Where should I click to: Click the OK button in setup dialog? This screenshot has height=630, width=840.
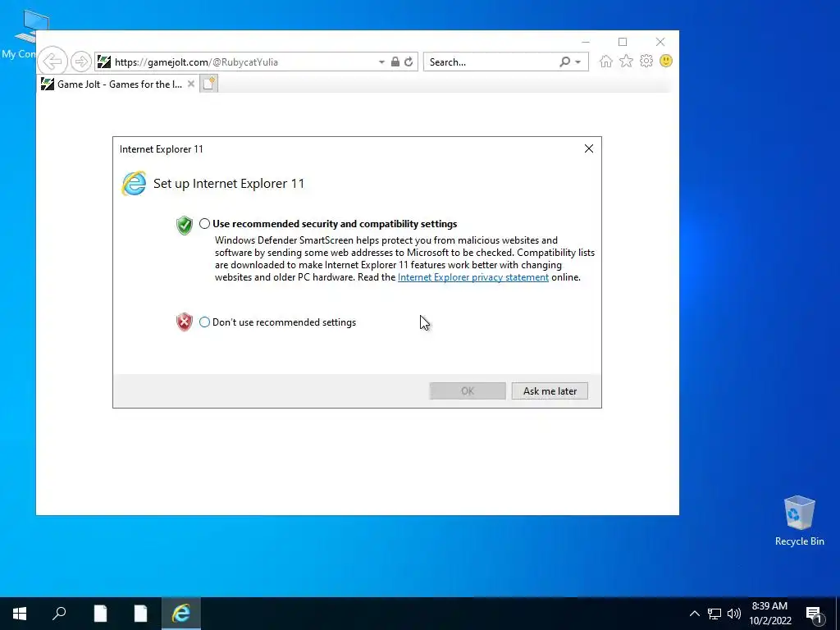pyautogui.click(x=468, y=391)
